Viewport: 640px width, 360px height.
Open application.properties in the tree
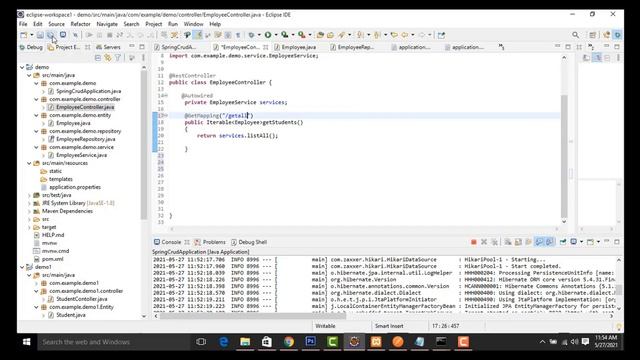[75, 187]
